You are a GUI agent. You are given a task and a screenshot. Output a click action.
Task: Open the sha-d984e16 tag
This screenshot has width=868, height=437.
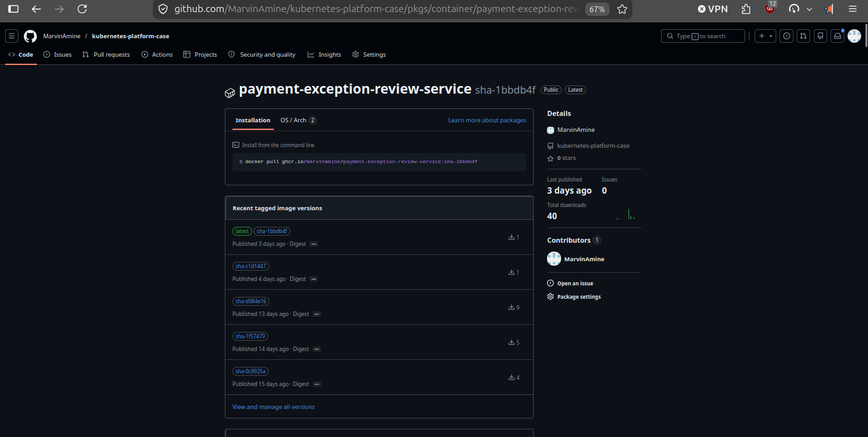pyautogui.click(x=251, y=301)
